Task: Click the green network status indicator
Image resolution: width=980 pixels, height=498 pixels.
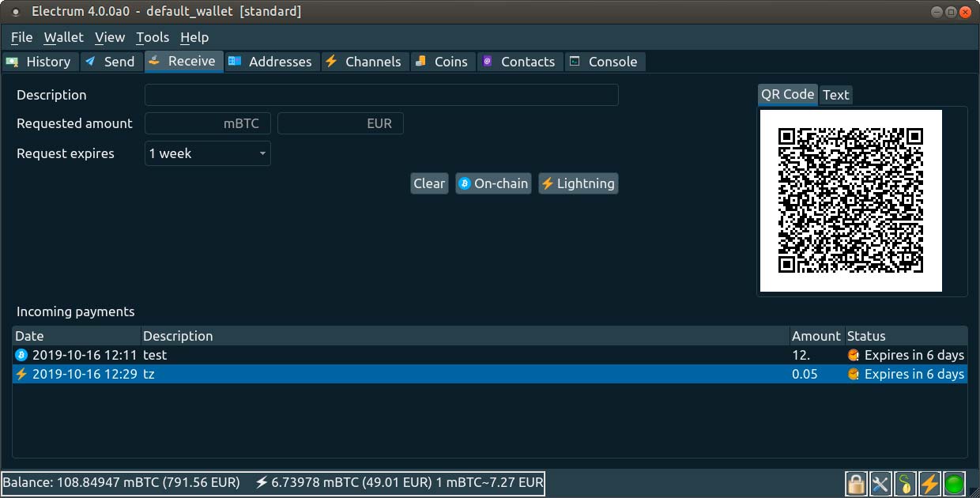Action: (x=954, y=483)
